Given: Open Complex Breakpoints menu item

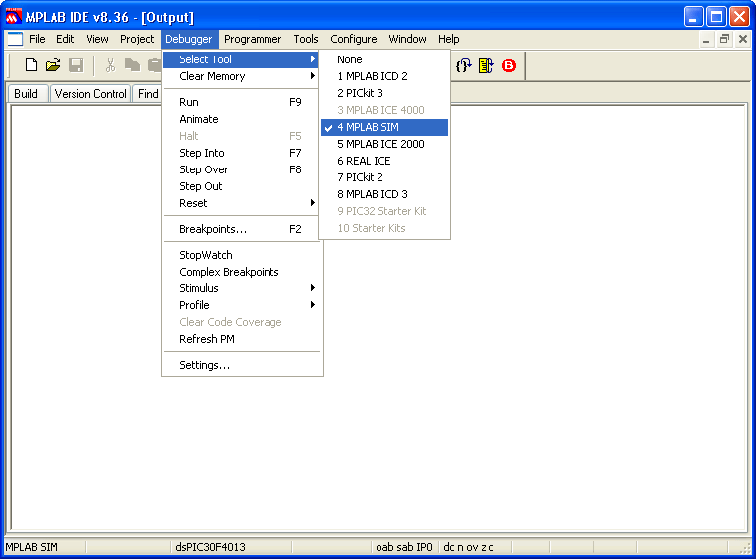Looking at the screenshot, I should (241, 272).
